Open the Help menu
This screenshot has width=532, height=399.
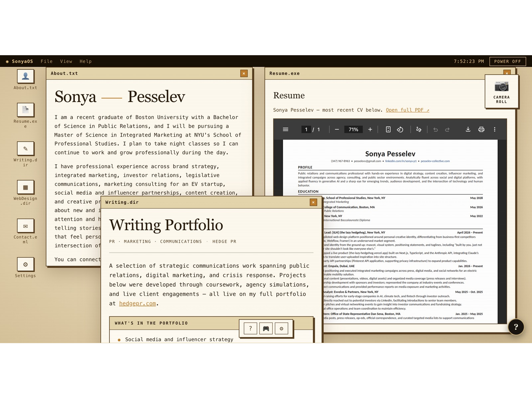point(85,61)
